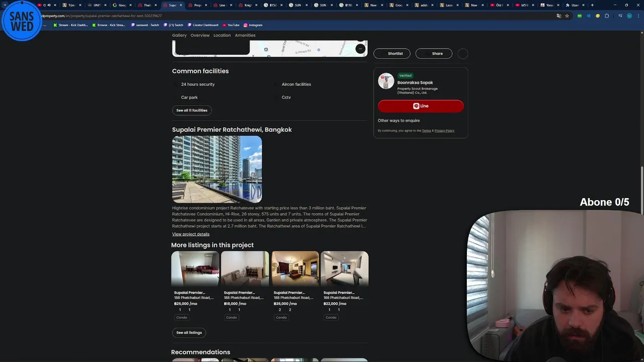Open the ฿35,000 /mo listing photo
Image resolution: width=644 pixels, height=362 pixels.
(295, 269)
